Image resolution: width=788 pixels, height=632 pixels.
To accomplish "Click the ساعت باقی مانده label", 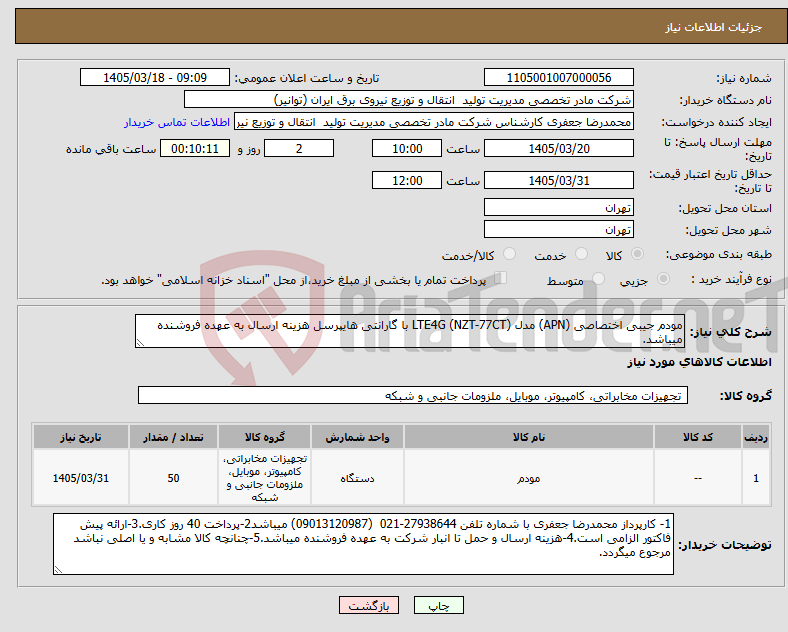I will click(111, 149).
